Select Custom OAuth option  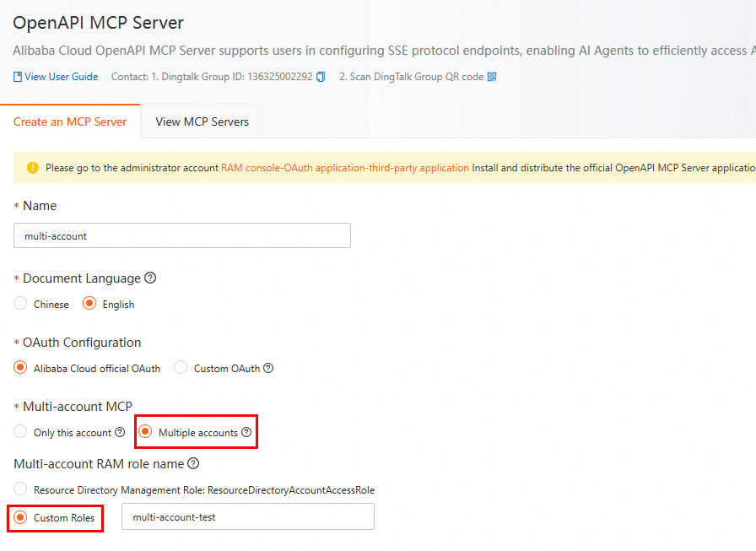tap(181, 368)
